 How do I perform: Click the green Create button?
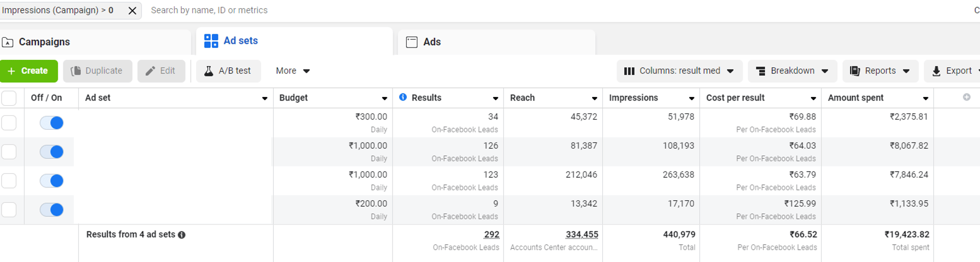[x=29, y=71]
